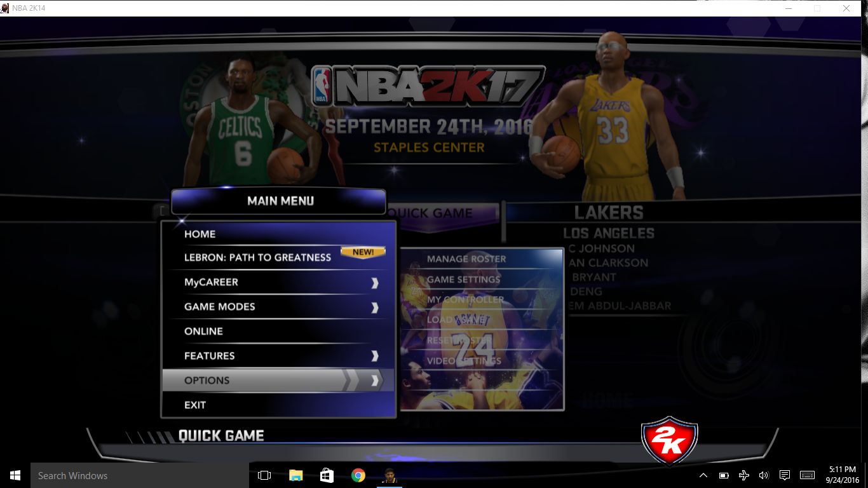This screenshot has height=488, width=868.
Task: Open LEBRON: PATH TO GREATNESS
Action: pos(257,257)
